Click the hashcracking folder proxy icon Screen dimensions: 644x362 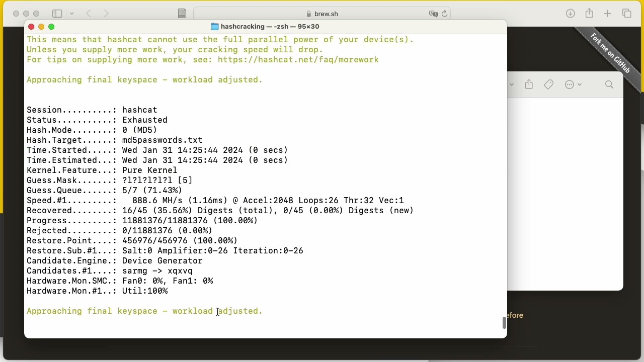215,27
